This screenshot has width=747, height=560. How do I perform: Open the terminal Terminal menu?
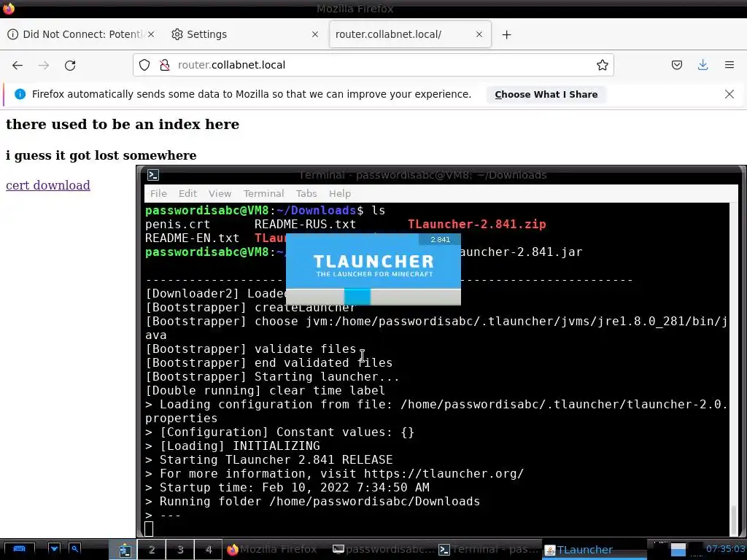tap(263, 193)
